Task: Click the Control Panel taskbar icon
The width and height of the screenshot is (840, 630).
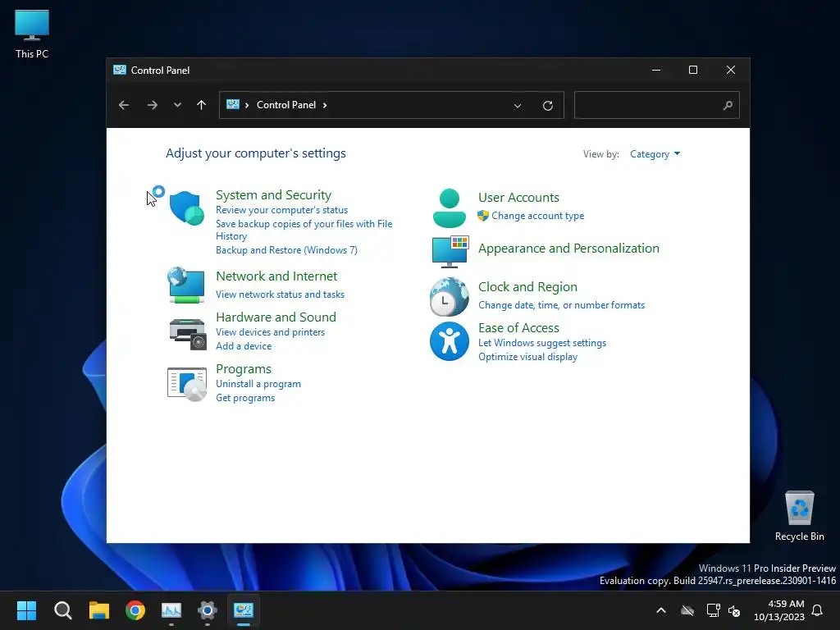Action: point(243,610)
